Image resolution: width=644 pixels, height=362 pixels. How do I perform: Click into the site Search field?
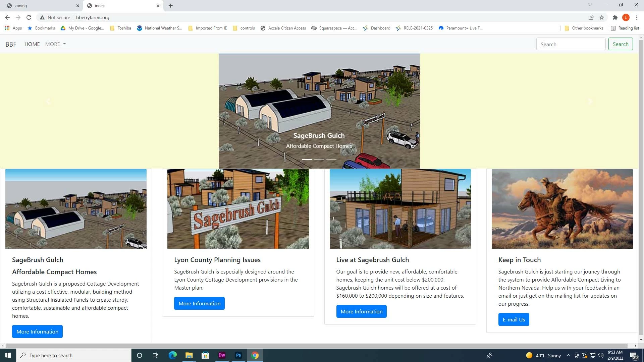[x=571, y=44]
